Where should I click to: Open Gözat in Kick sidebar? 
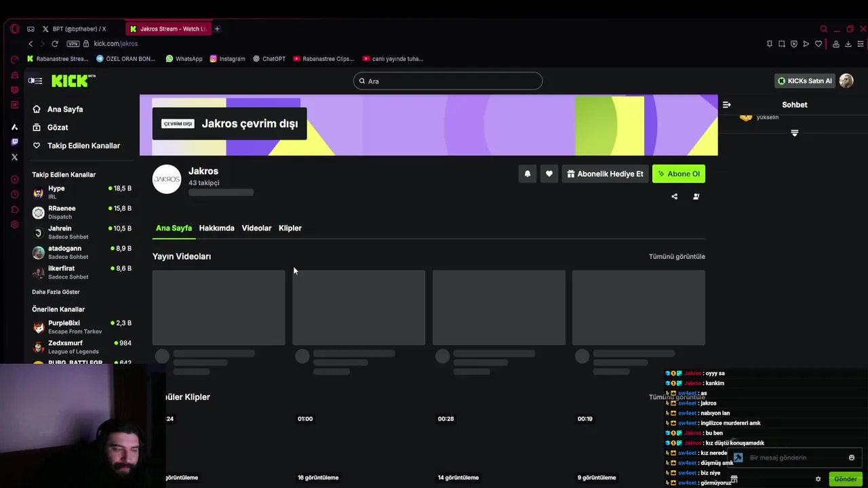[x=50, y=127]
